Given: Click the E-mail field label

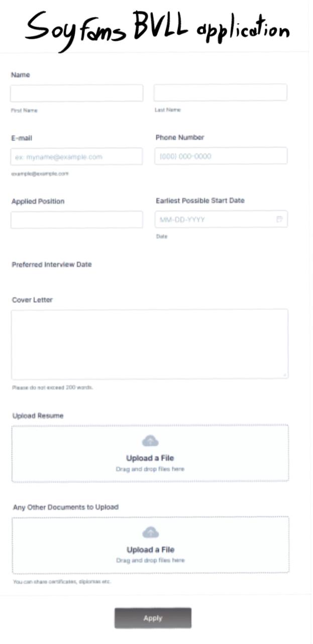Looking at the screenshot, I should tap(22, 138).
